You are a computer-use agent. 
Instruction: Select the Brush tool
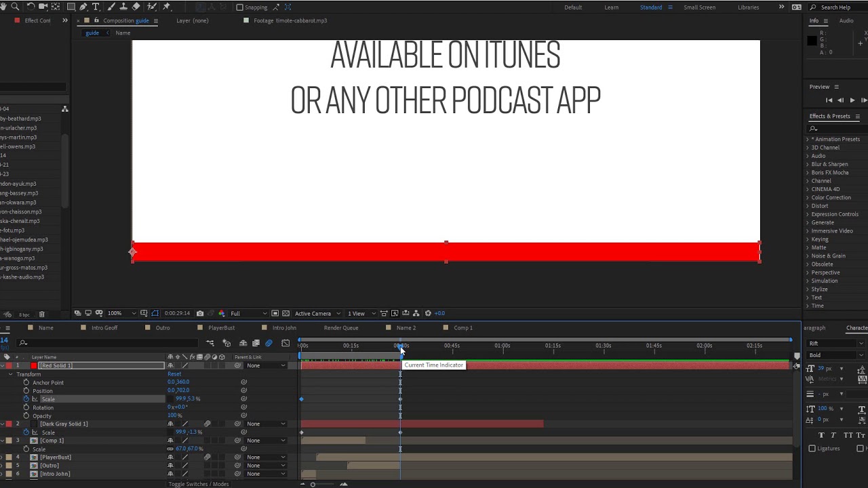pyautogui.click(x=111, y=7)
